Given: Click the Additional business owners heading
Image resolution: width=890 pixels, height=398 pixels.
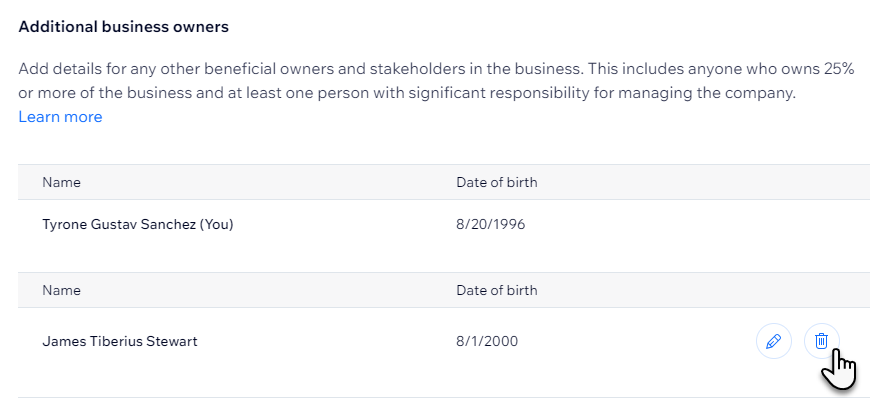Looking at the screenshot, I should (x=124, y=27).
